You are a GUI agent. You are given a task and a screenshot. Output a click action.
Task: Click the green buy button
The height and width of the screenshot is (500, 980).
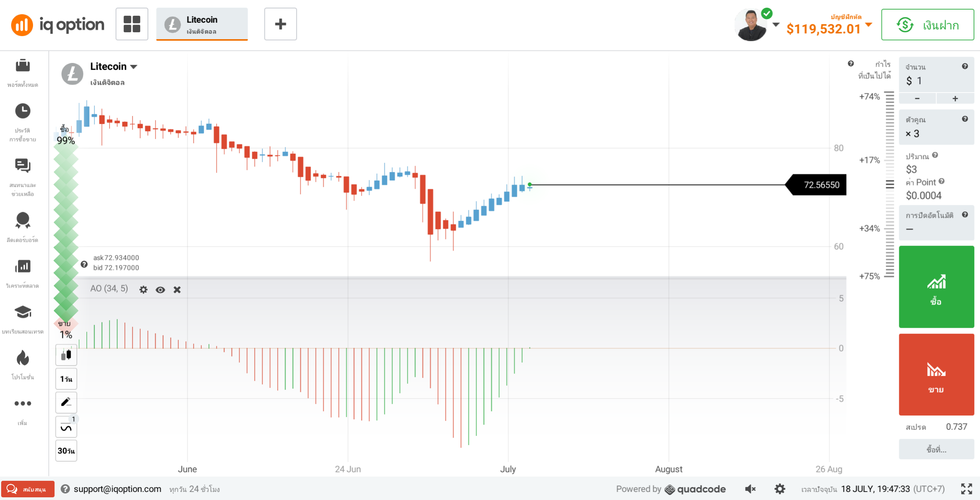(x=936, y=287)
